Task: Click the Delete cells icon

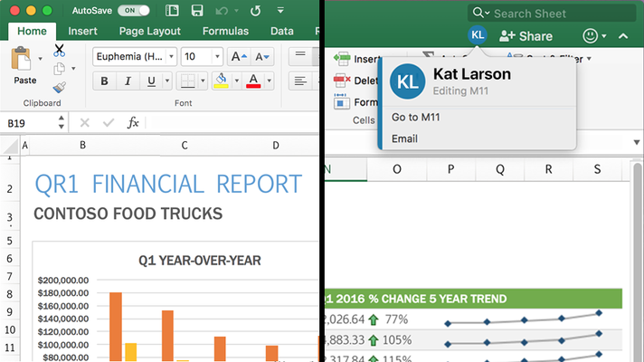Action: coord(342,81)
